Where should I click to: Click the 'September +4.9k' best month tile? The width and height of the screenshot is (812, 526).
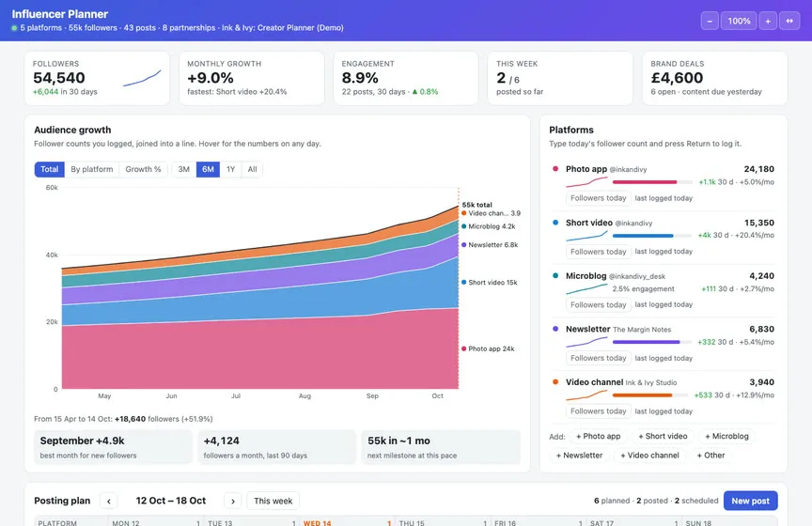coord(114,447)
